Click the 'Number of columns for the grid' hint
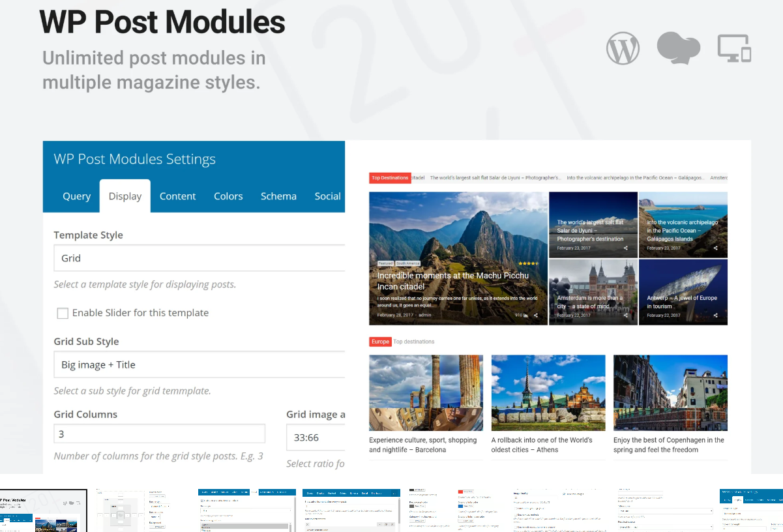Image resolution: width=783 pixels, height=532 pixels. point(158,456)
